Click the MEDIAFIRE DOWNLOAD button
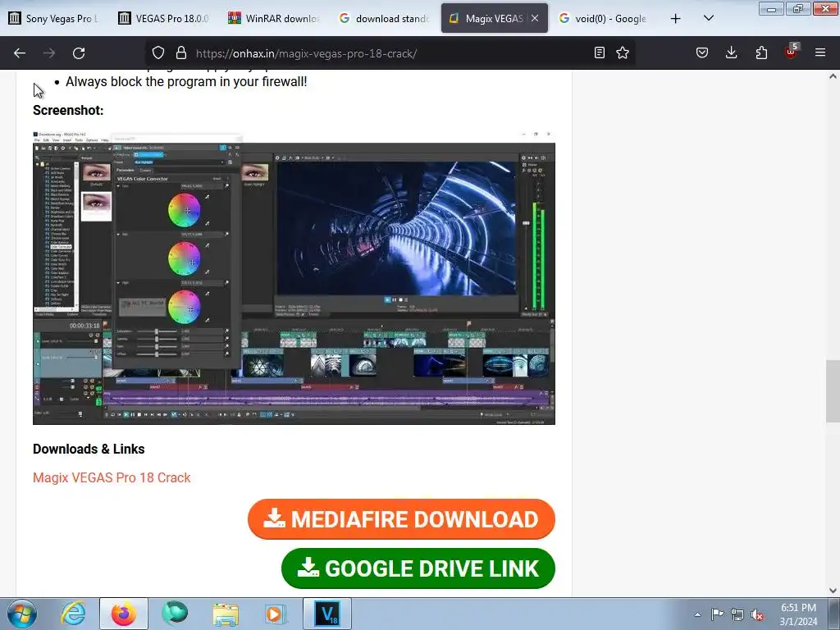This screenshot has width=840, height=630. [x=401, y=519]
